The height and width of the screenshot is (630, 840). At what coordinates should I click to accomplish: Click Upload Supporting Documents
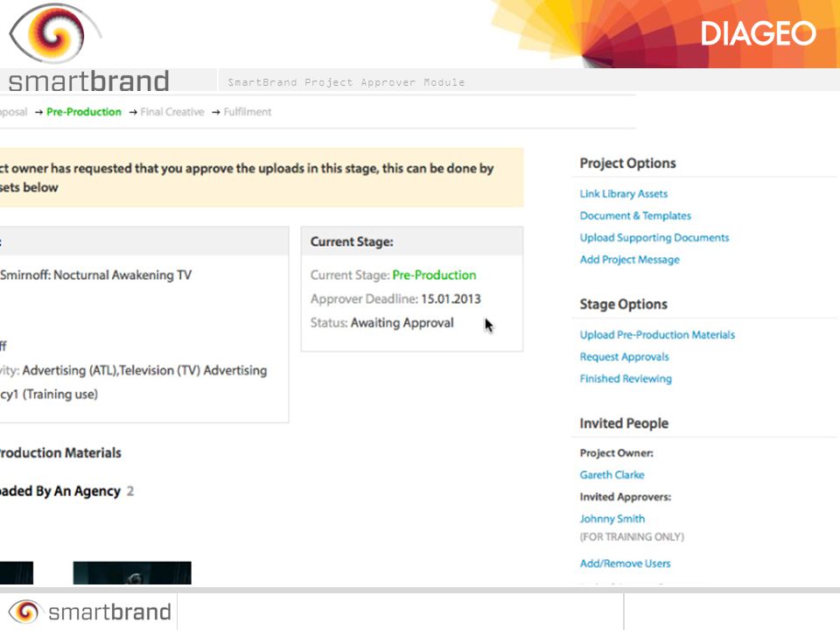click(654, 238)
